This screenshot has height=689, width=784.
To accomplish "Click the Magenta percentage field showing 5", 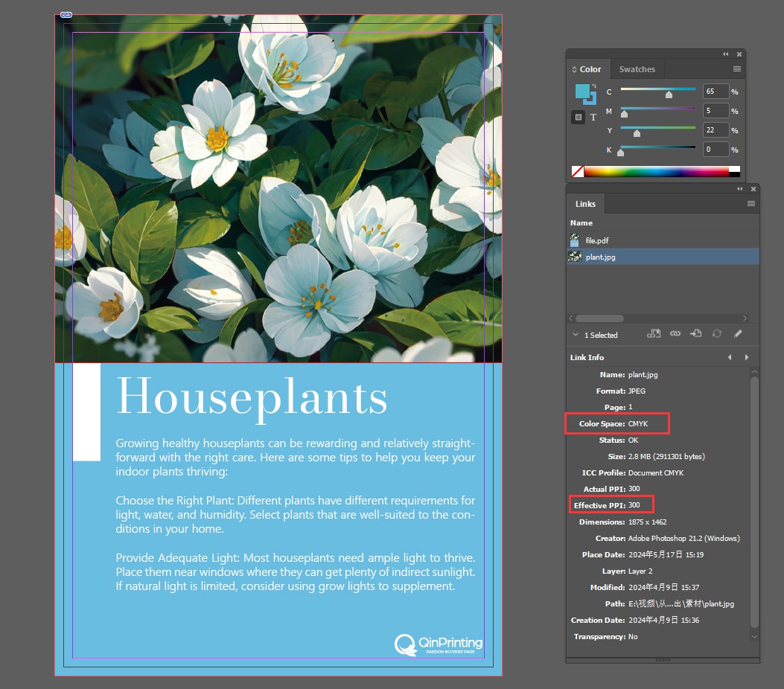I will (716, 110).
